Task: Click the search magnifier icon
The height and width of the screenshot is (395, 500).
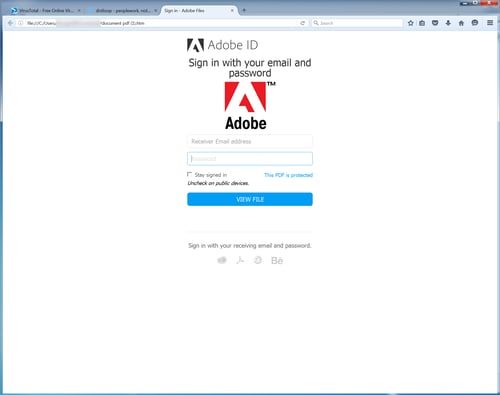Action: click(x=316, y=23)
